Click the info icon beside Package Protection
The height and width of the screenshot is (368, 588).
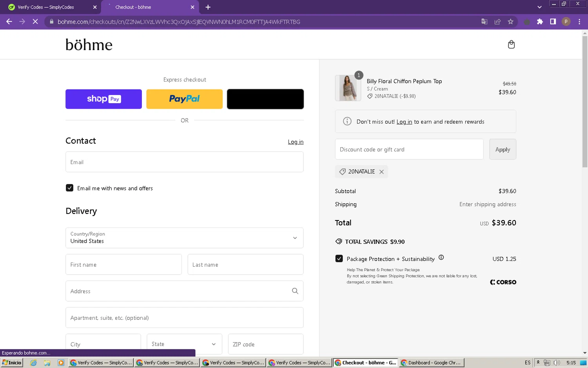pos(441,257)
